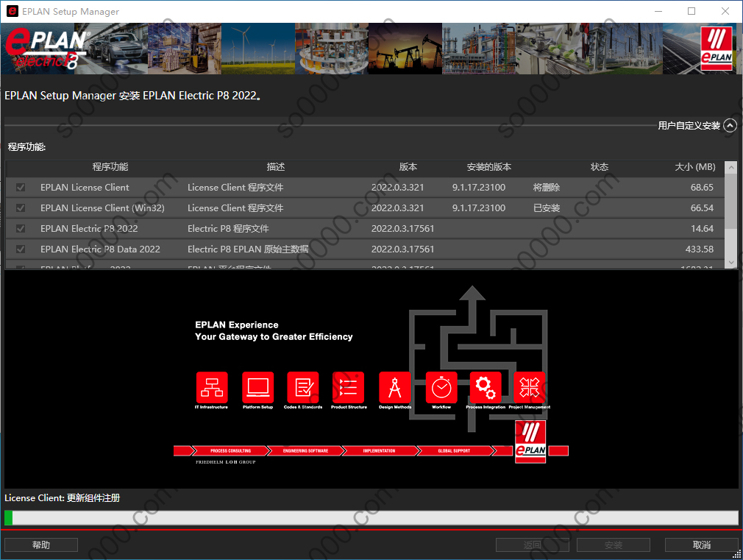
Task: Click the 已安装 status cell
Action: pos(547,208)
